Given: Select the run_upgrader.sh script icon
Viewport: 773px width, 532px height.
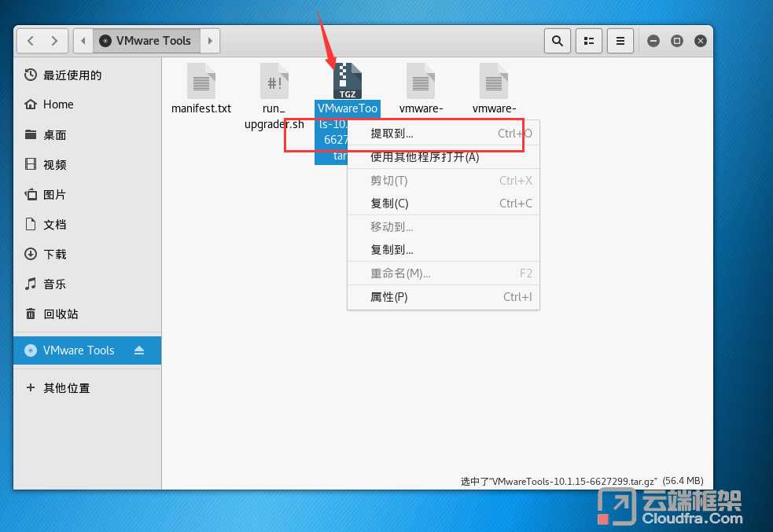Looking at the screenshot, I should (x=274, y=81).
